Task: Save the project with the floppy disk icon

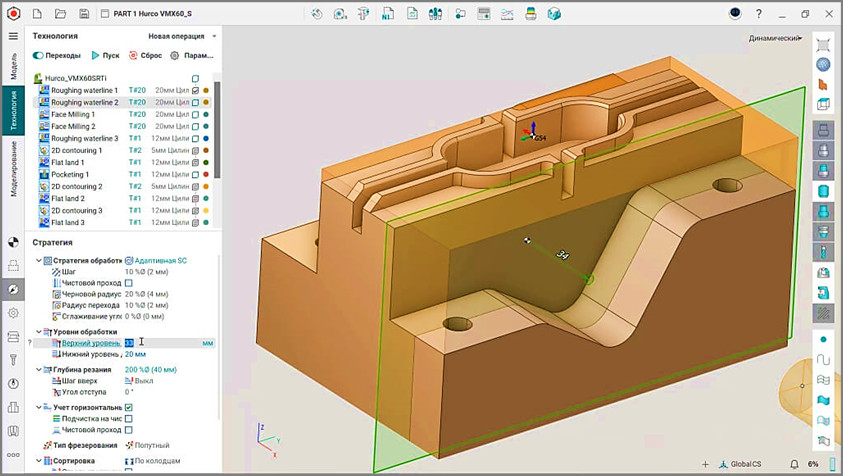Action: coord(84,13)
